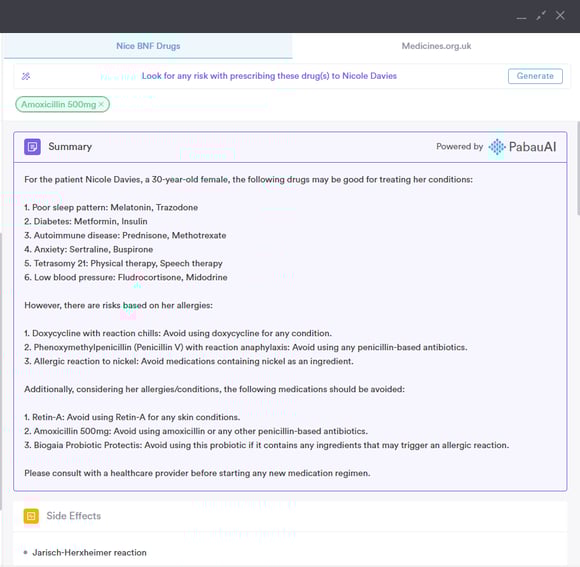Image resolution: width=580 pixels, height=567 pixels.
Task: Click the yellow Side Effects icon
Action: click(31, 516)
